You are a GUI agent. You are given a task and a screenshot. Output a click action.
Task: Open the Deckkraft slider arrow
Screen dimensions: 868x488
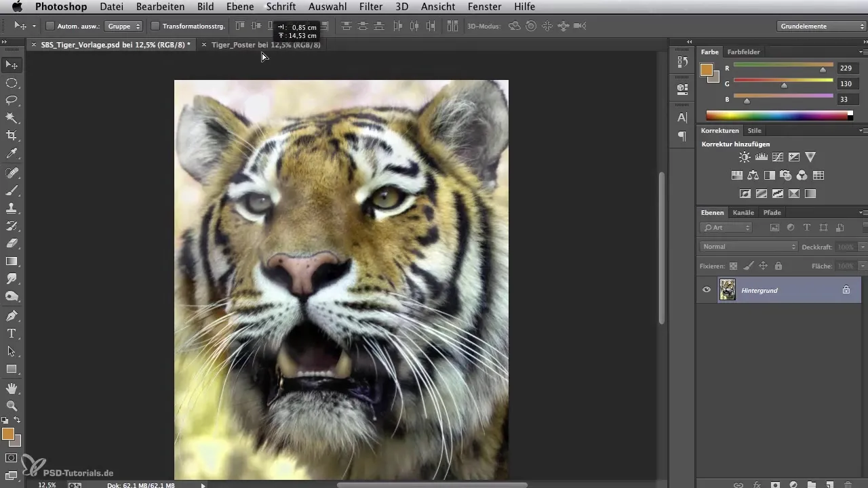coord(863,247)
